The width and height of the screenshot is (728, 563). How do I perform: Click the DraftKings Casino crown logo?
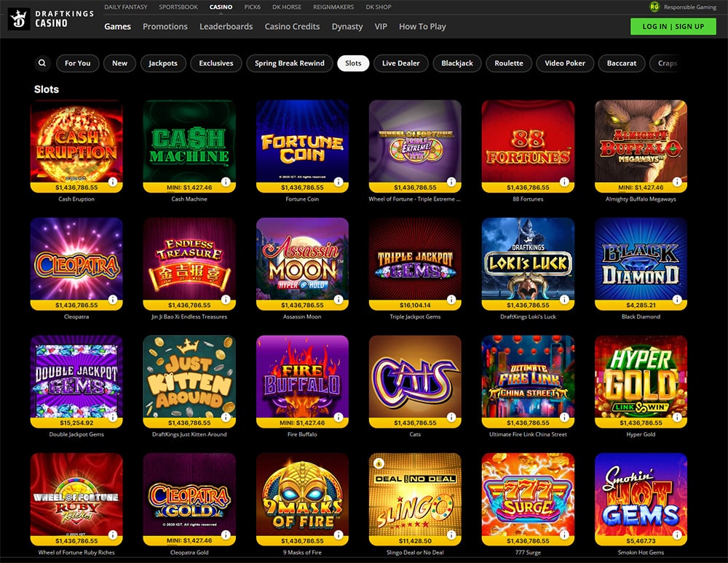pos(19,19)
